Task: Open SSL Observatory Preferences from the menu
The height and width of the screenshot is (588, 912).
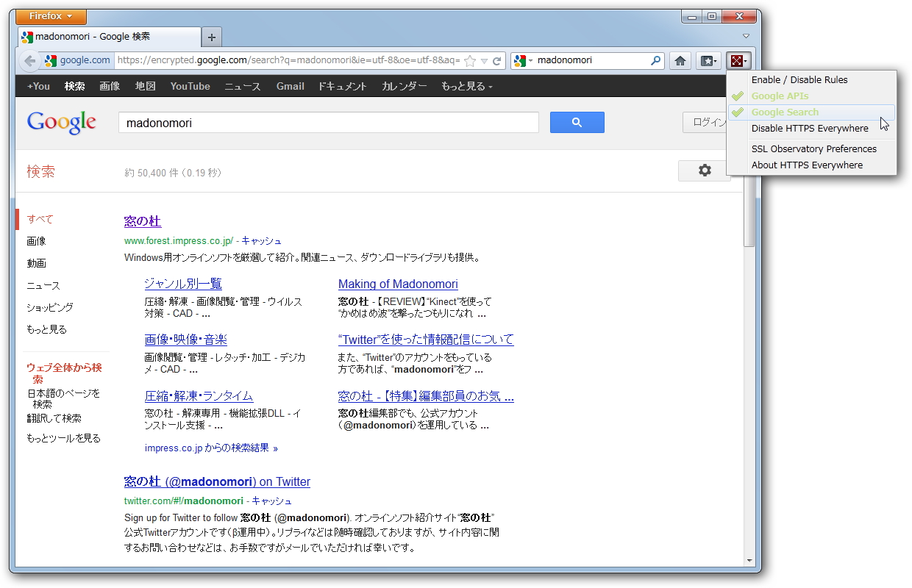Action: click(x=814, y=148)
